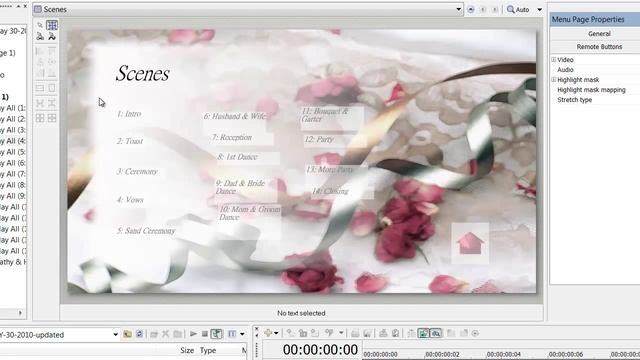Select the highlighted grid sizing tool
Image resolution: width=640 pixels, height=360 pixels.
coord(52,25)
